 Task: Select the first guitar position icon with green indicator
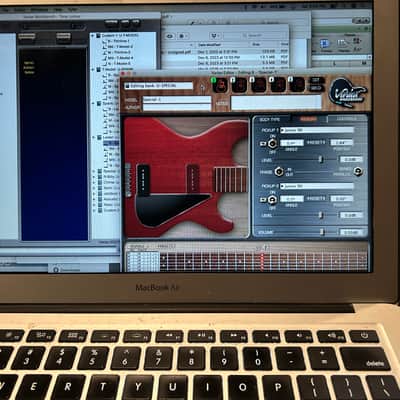(x=220, y=85)
